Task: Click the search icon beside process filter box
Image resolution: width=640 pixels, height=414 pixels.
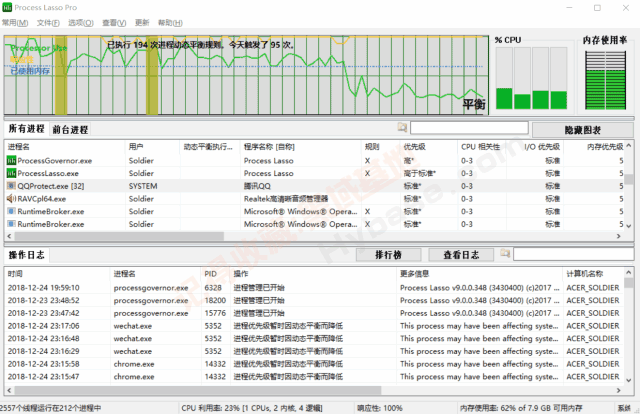Action: [x=402, y=128]
